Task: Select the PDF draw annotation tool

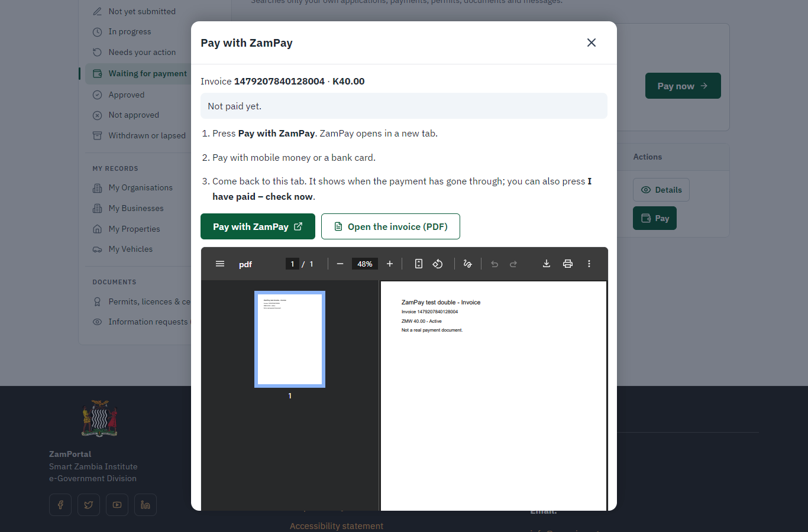Action: 468,264
